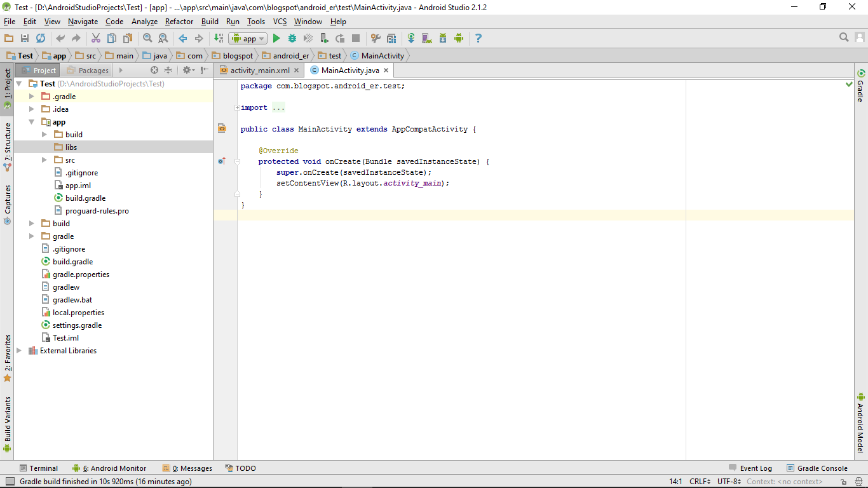Open the TODO tool window

point(240,468)
